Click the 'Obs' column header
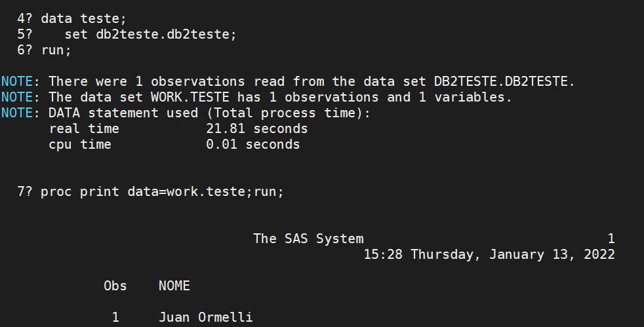 tap(115, 286)
